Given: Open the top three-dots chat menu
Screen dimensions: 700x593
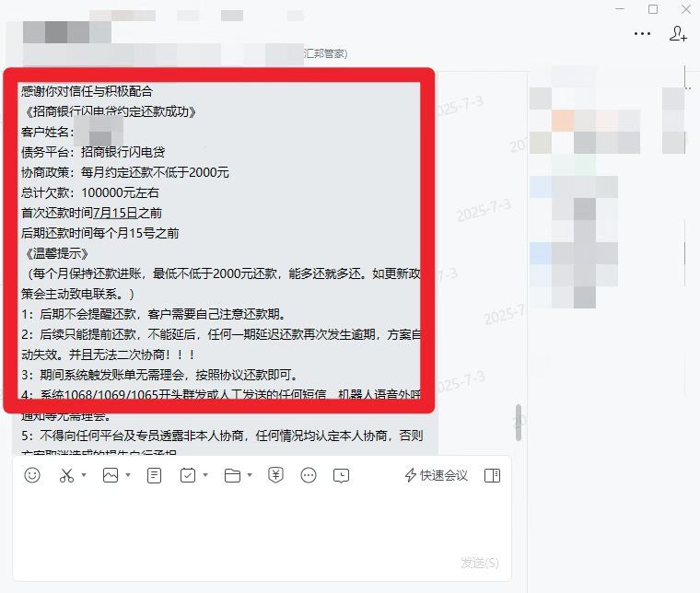Looking at the screenshot, I should click(642, 33).
